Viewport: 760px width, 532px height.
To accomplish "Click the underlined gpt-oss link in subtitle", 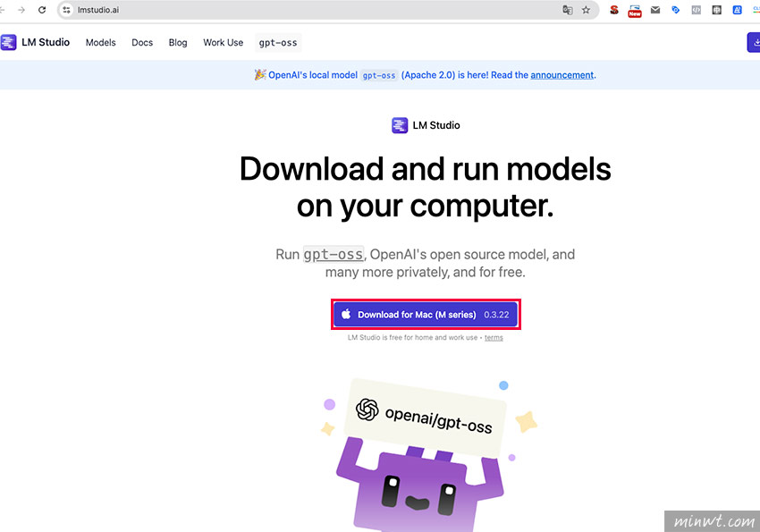I will click(333, 254).
